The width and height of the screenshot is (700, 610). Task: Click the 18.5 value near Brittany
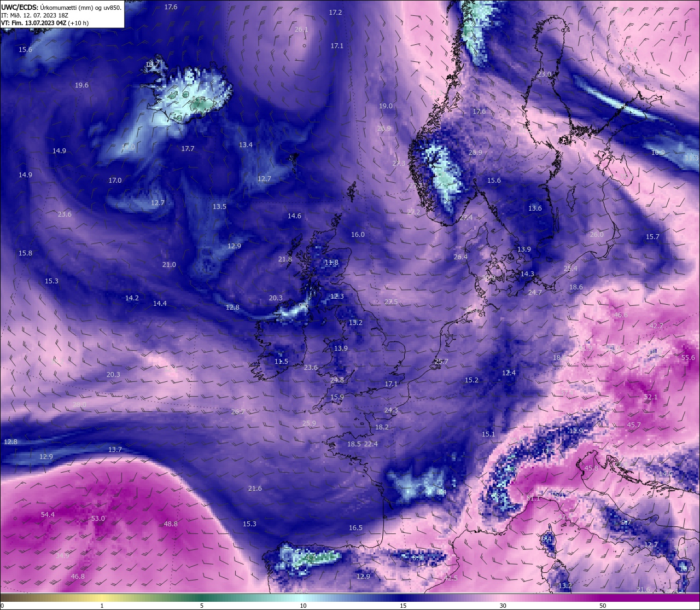[354, 444]
